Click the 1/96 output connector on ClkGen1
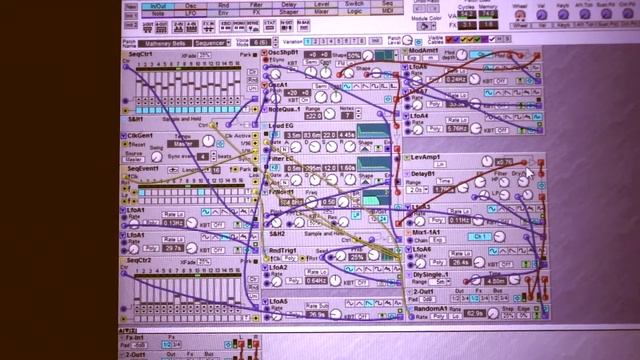The height and width of the screenshot is (360, 640). [256, 143]
